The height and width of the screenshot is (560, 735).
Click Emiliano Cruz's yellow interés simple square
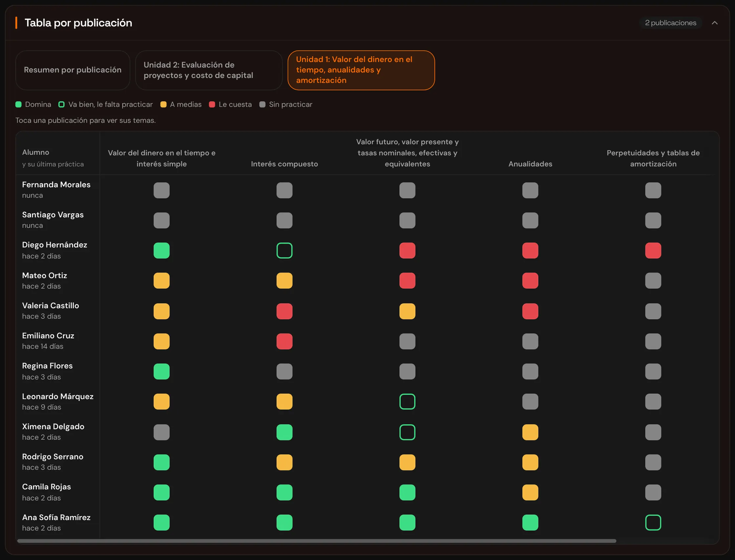[161, 341]
